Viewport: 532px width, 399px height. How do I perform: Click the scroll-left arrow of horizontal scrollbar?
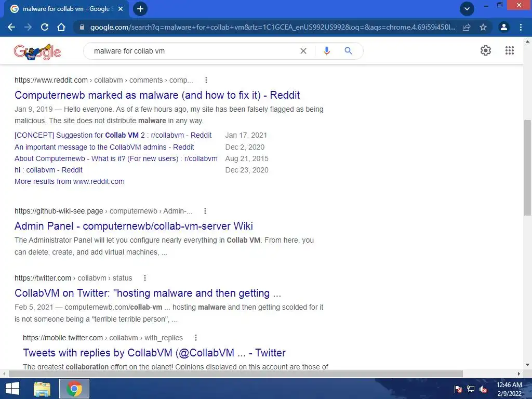(4, 374)
